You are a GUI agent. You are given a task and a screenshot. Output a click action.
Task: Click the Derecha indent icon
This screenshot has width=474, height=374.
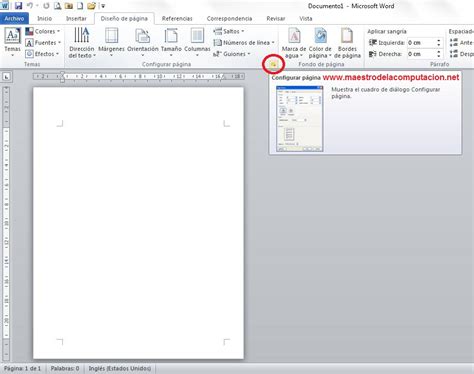click(373, 54)
